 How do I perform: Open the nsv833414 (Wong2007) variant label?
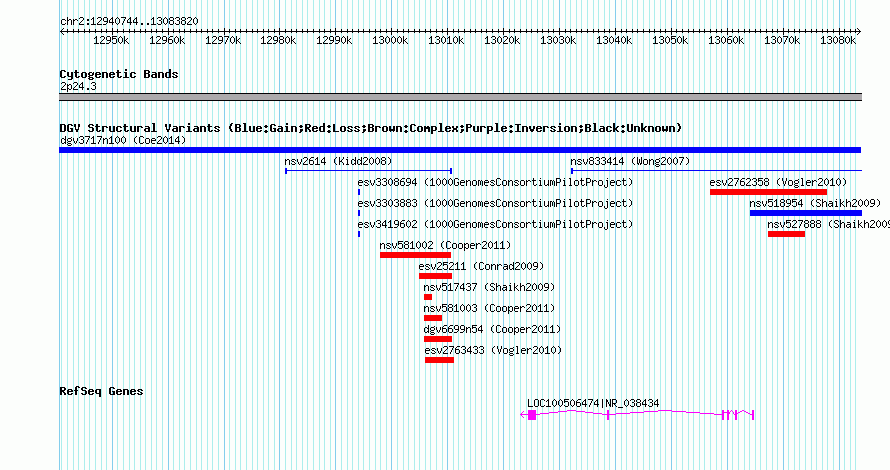(630, 161)
